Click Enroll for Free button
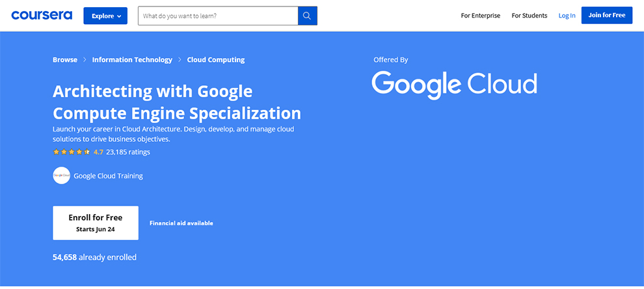Image resolution: width=644 pixels, height=289 pixels. pyautogui.click(x=95, y=223)
